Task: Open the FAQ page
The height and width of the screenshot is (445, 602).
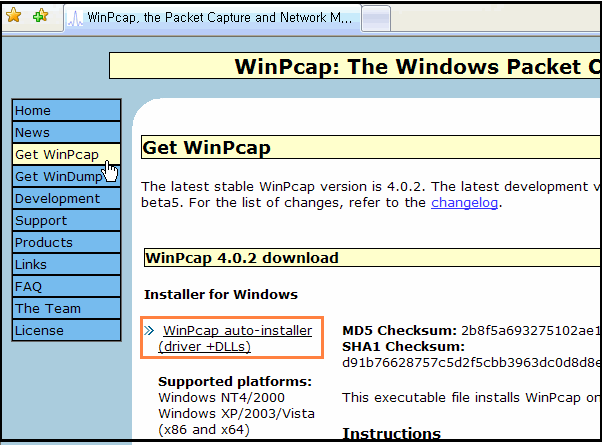Action: pyautogui.click(x=66, y=286)
